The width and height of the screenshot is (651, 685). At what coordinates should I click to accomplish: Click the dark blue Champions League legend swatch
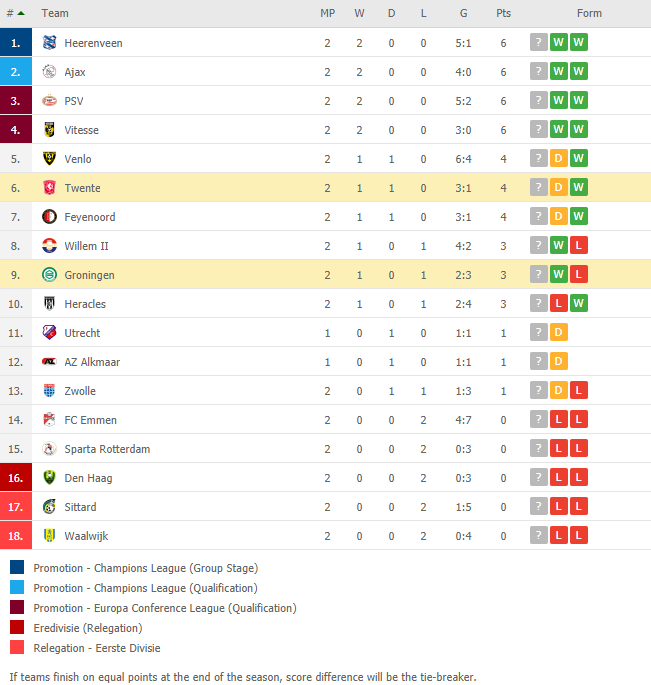point(17,567)
